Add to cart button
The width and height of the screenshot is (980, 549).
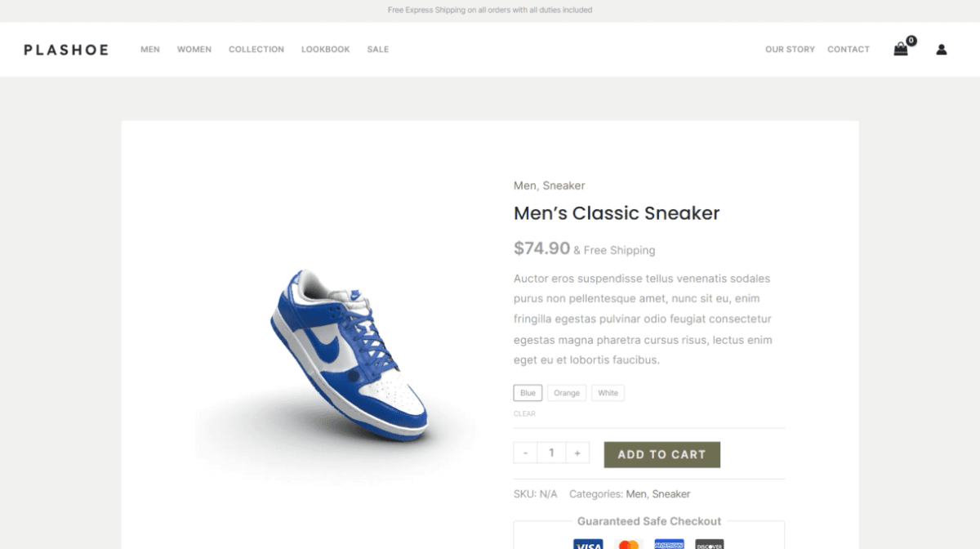(662, 454)
